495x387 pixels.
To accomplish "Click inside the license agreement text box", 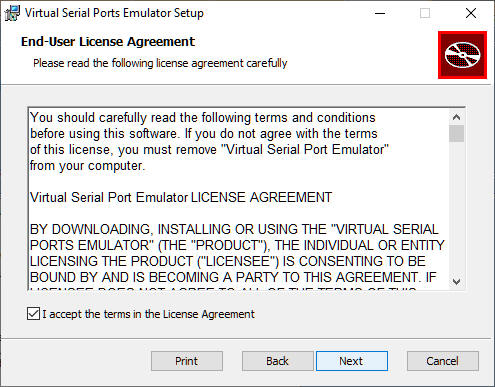I will pyautogui.click(x=239, y=199).
